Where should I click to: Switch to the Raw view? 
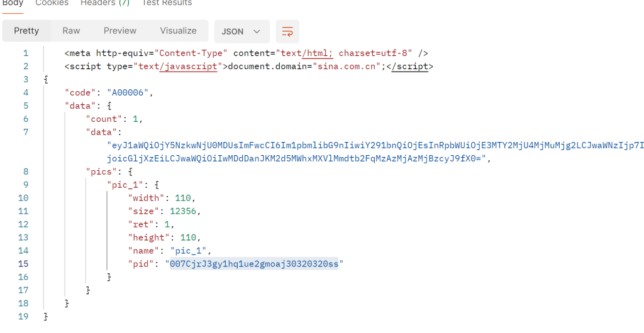click(71, 31)
